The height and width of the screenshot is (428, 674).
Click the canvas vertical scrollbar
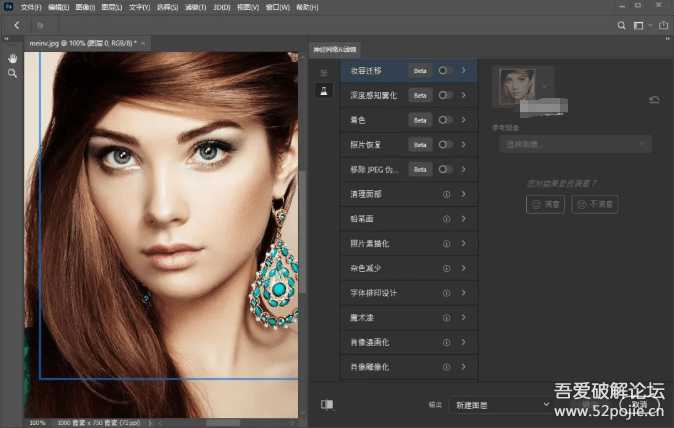(x=303, y=232)
